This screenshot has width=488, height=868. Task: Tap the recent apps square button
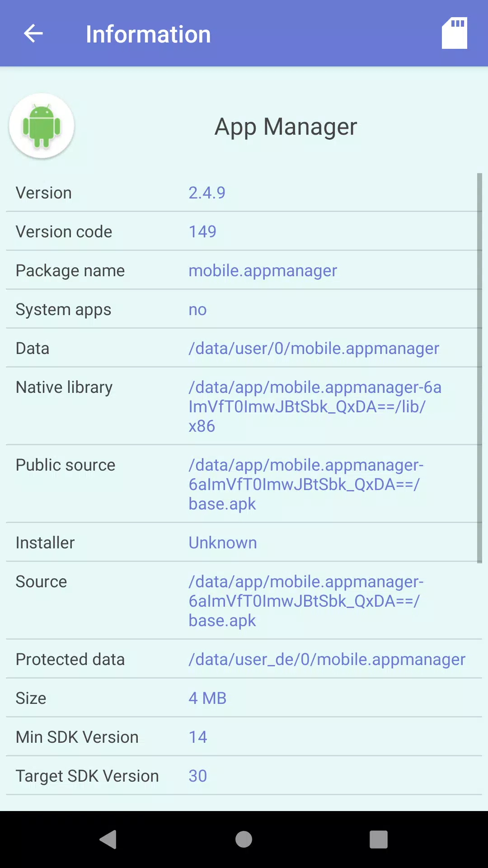[x=379, y=840]
